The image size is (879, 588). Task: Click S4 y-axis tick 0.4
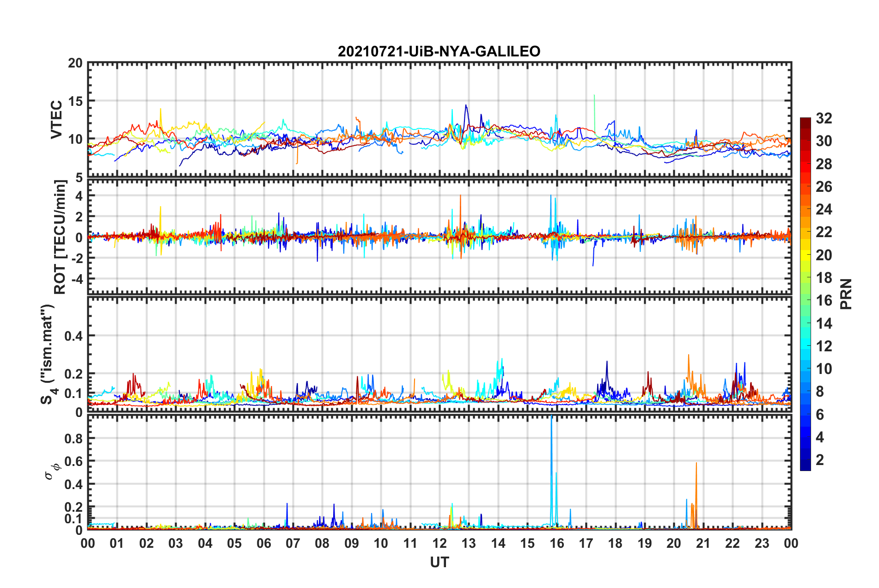pos(73,336)
